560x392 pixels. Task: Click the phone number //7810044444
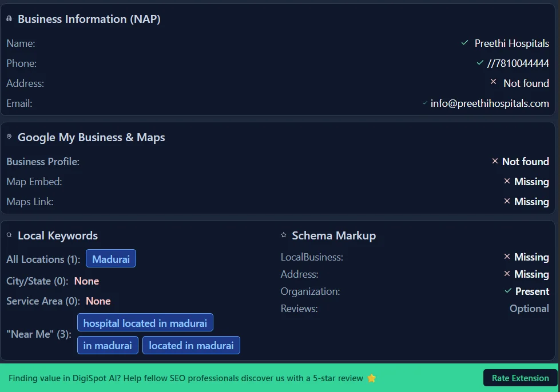[518, 63]
